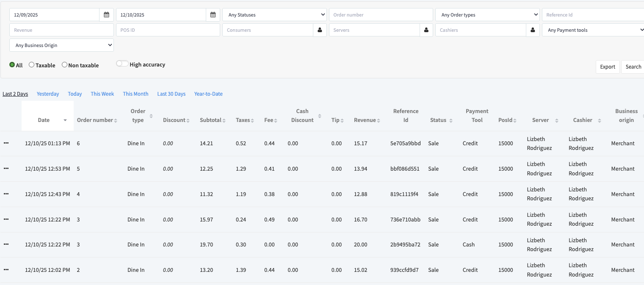Viewport: 644px width, 285px height.
Task: Select the Taxable radio option
Action: [x=32, y=65]
